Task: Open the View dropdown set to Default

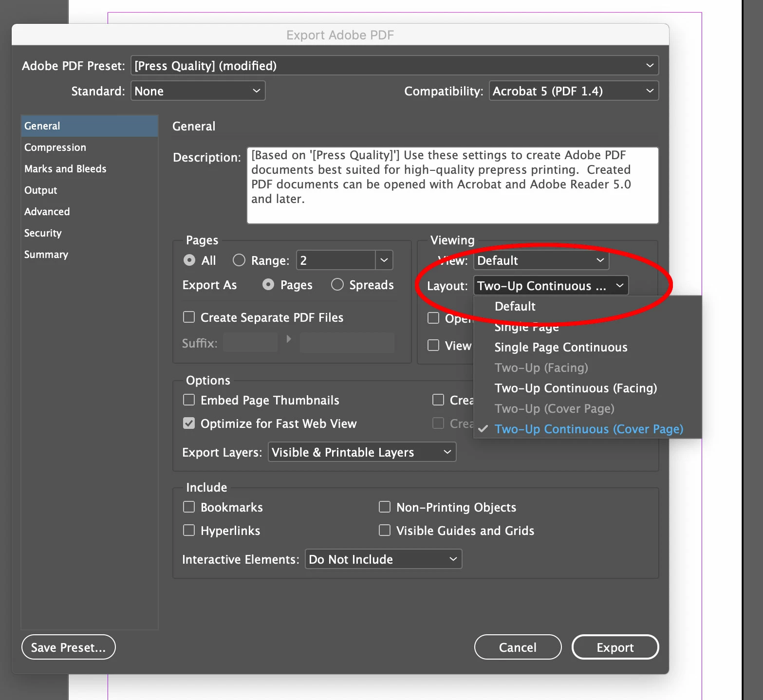Action: [x=541, y=260]
